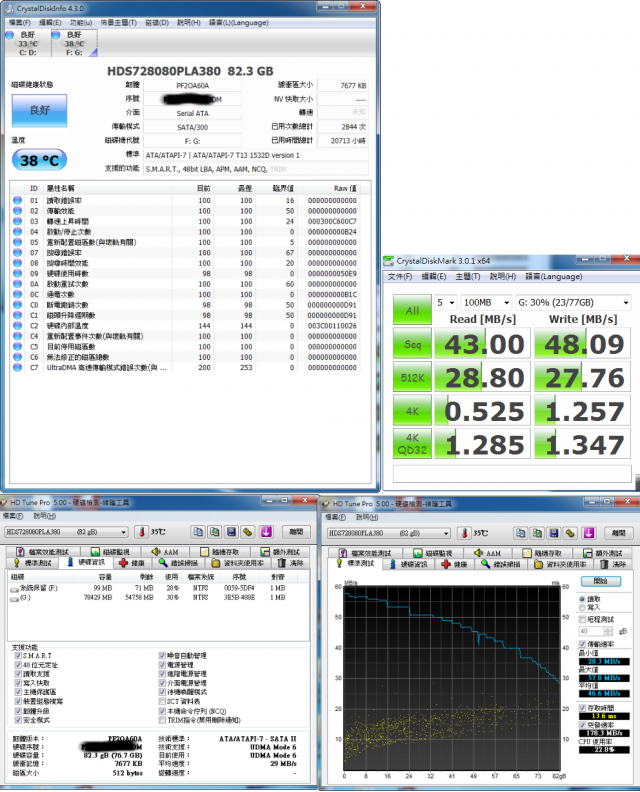The image size is (640, 792).
Task: Click options wrench icon in HD Tune info window
Action: click(x=248, y=532)
